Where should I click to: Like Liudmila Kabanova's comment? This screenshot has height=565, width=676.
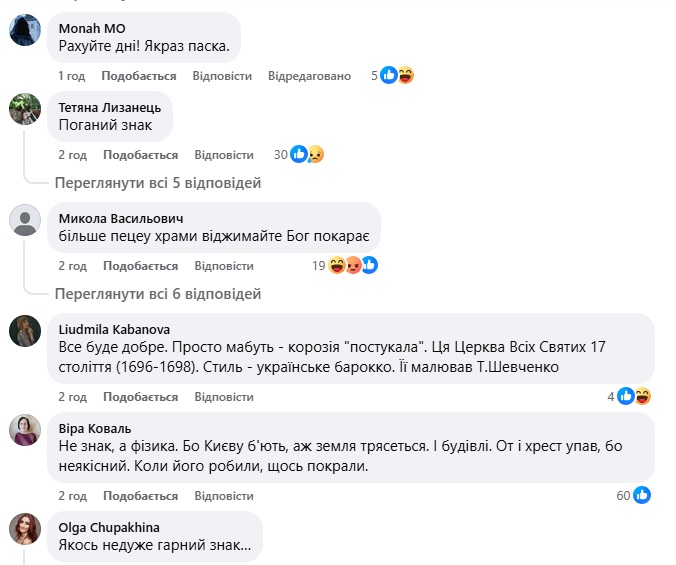tap(139, 397)
